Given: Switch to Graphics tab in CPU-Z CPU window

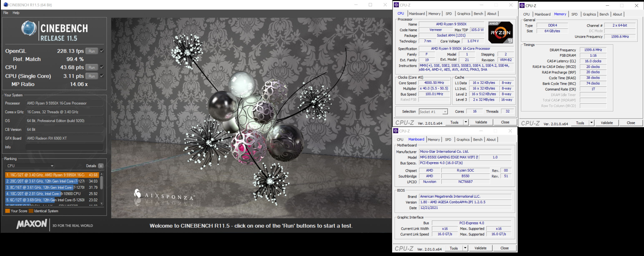Looking at the screenshot, I should [x=463, y=14].
